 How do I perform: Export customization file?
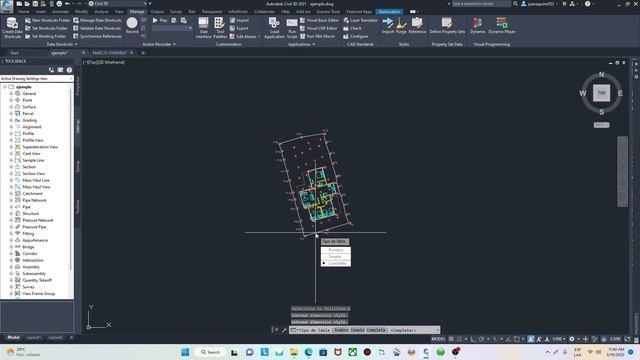[x=239, y=28]
